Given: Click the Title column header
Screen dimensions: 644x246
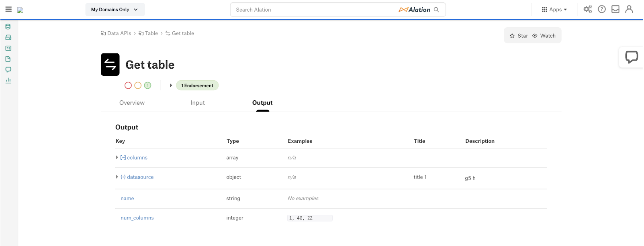Looking at the screenshot, I should [x=419, y=141].
